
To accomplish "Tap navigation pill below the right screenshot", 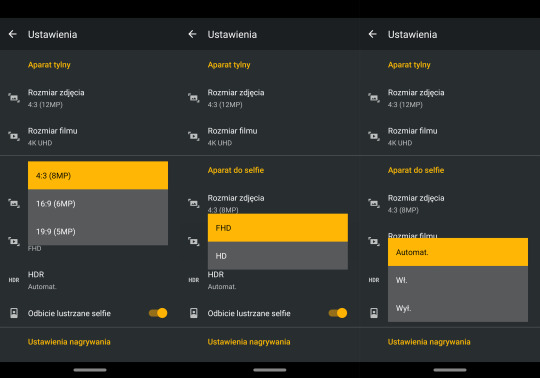I will click(x=450, y=370).
